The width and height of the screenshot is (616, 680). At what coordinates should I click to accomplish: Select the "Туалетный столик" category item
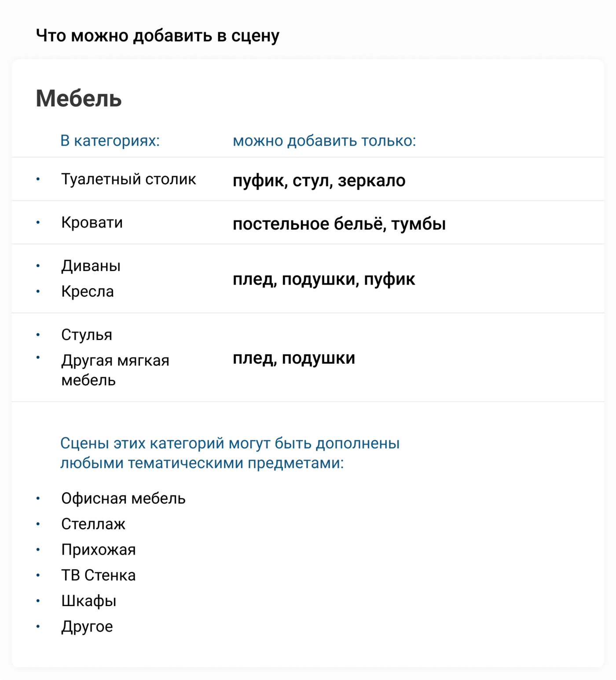pyautogui.click(x=128, y=179)
